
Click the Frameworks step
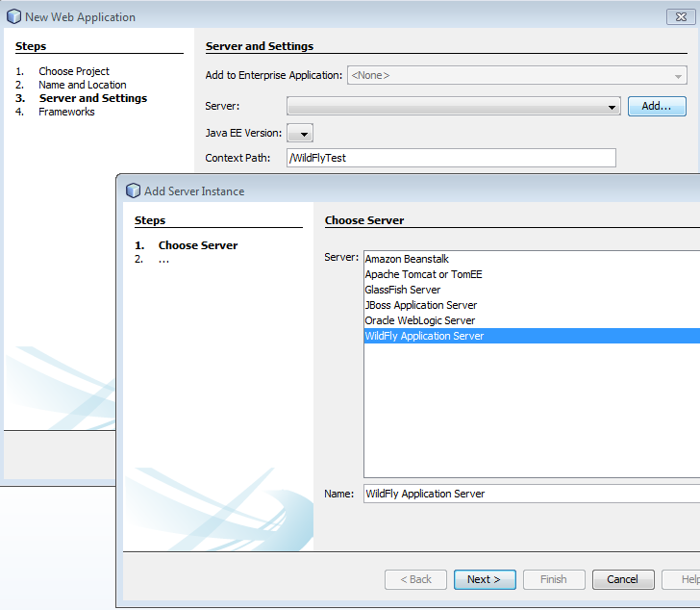(x=66, y=112)
